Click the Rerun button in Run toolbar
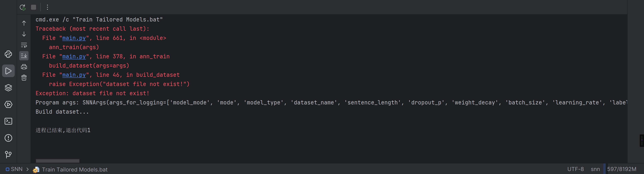644x174 pixels. [x=23, y=7]
